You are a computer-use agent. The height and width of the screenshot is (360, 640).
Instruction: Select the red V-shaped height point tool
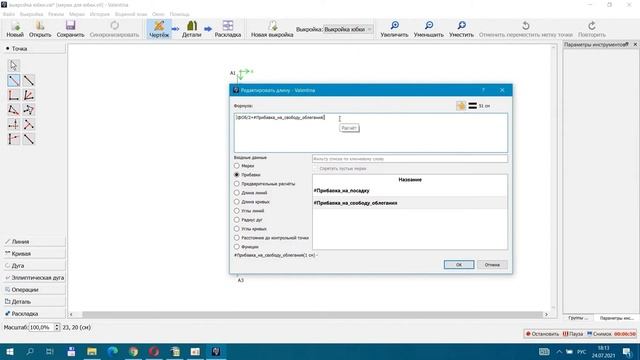(x=29, y=124)
